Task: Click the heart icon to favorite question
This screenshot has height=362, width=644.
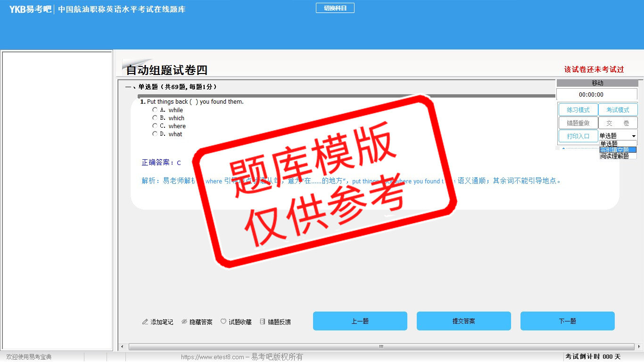Action: (223, 321)
